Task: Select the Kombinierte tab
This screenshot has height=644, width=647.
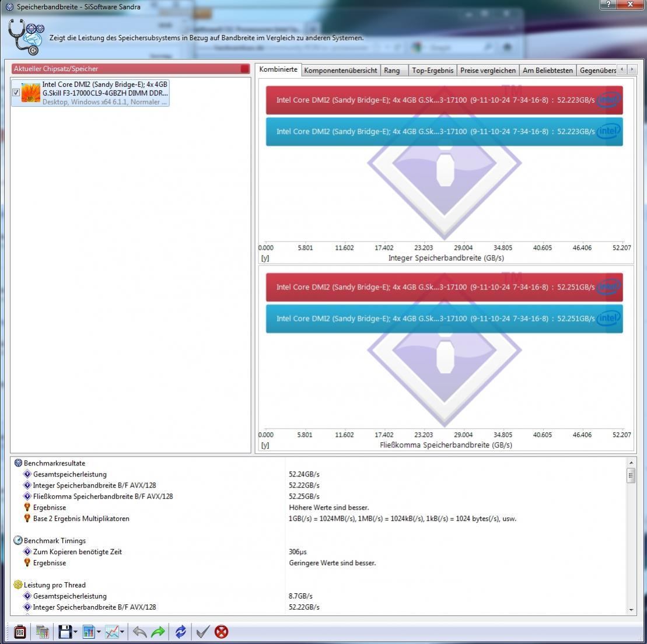Action: pos(278,69)
